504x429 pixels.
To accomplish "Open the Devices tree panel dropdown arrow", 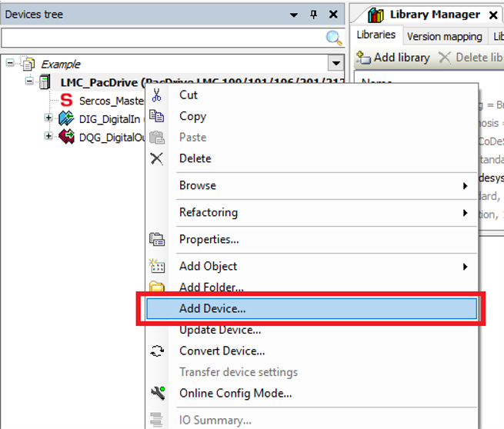I will [x=294, y=15].
